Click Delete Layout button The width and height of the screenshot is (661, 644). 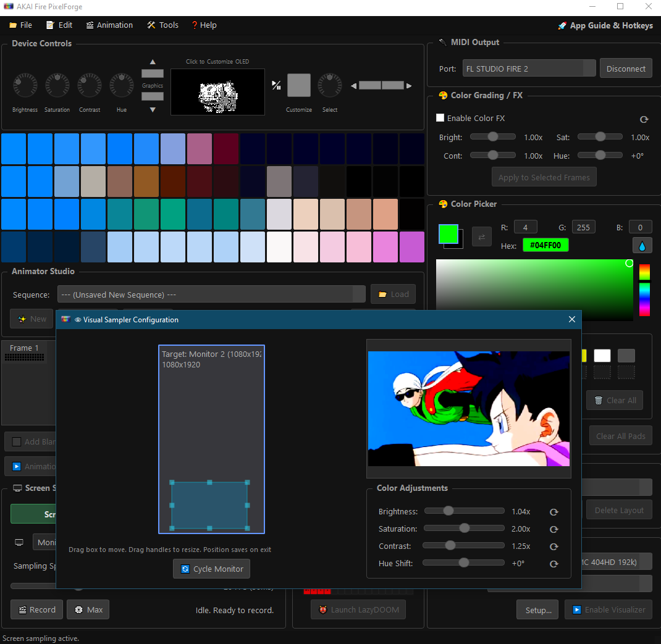coord(619,510)
